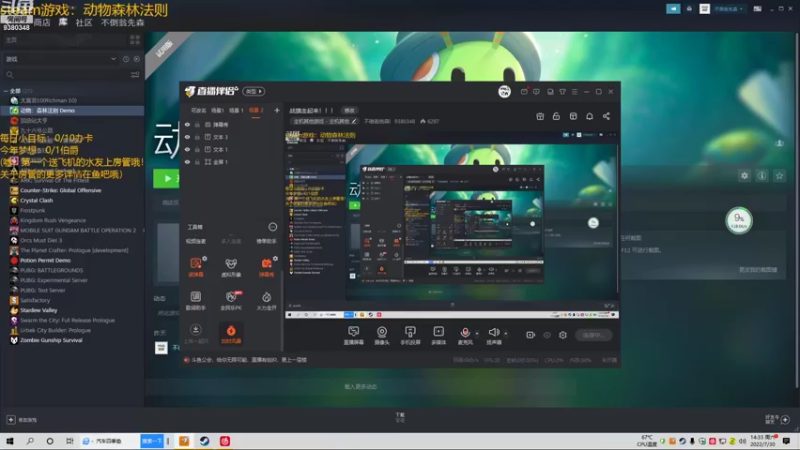Open the Steam 商店 store tab
This screenshot has width=800, height=450.
[42, 22]
